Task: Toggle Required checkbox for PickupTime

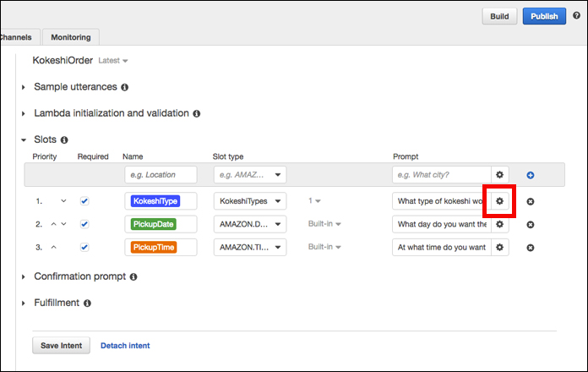Action: [84, 247]
